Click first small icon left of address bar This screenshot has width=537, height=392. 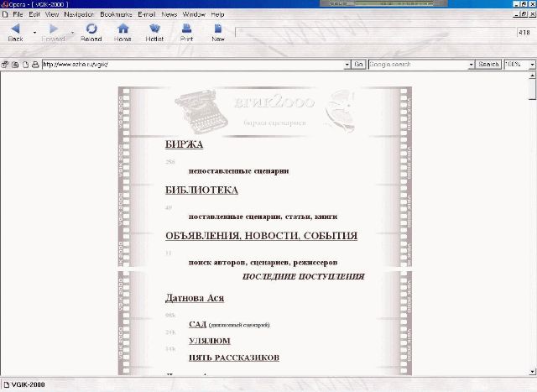[x=5, y=65]
